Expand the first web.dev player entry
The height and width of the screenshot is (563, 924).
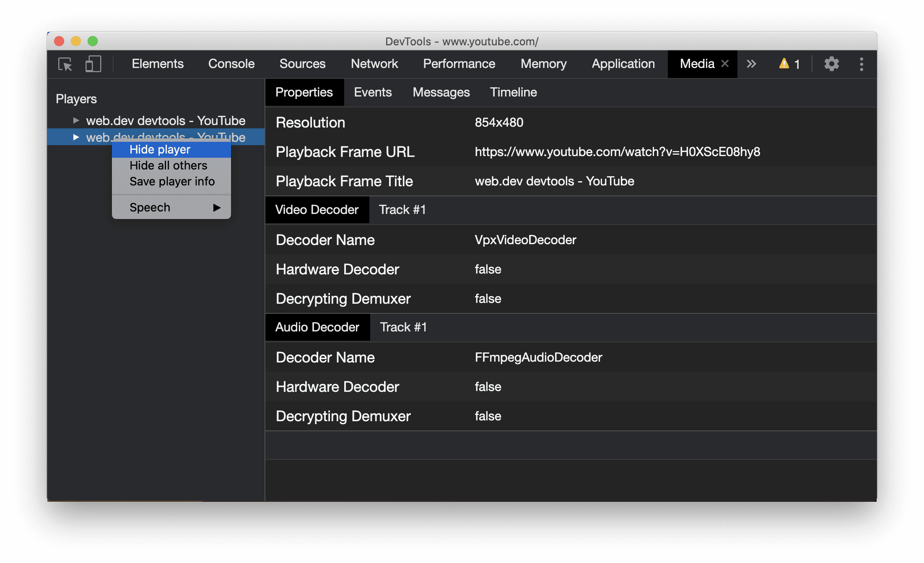[x=75, y=120]
